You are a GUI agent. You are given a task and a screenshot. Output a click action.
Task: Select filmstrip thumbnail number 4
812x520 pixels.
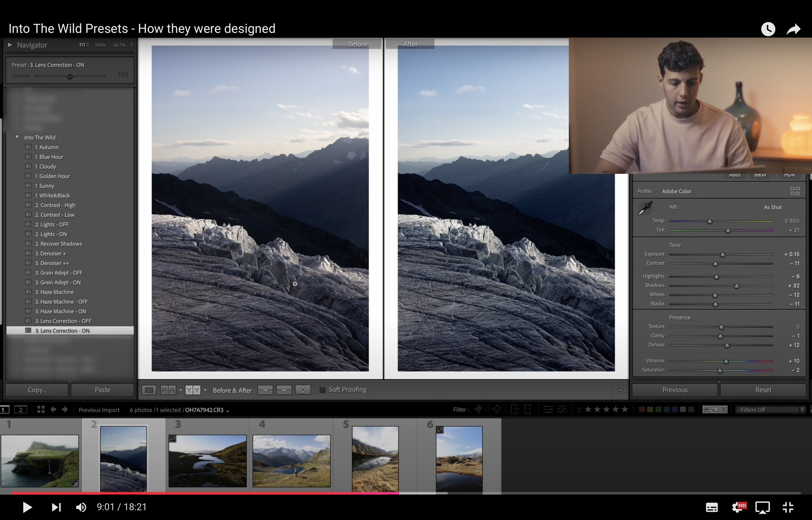tap(291, 461)
